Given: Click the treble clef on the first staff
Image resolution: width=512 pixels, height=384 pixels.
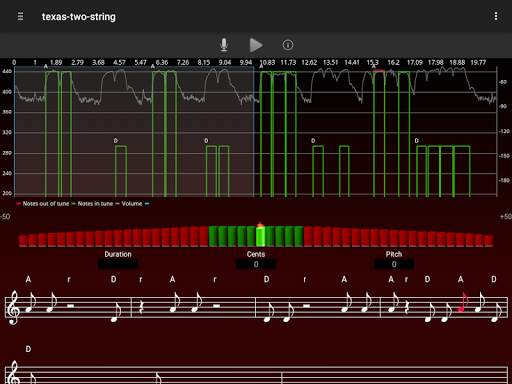Looking at the screenshot, I should tap(13, 307).
